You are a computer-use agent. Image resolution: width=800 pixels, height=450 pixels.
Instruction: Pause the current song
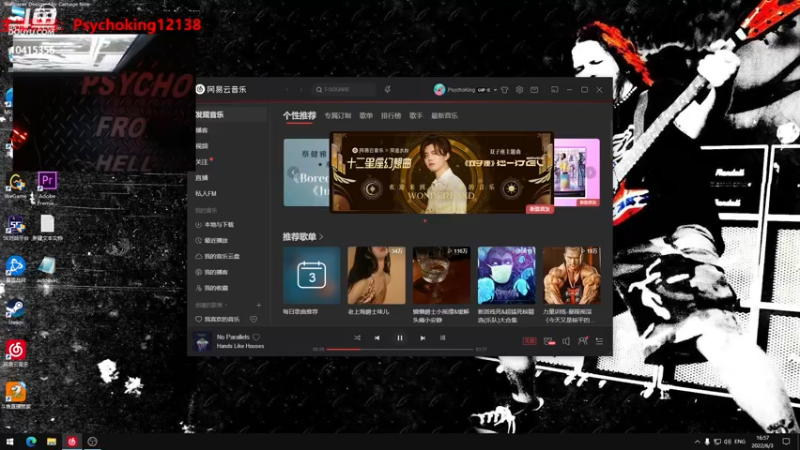[x=400, y=338]
